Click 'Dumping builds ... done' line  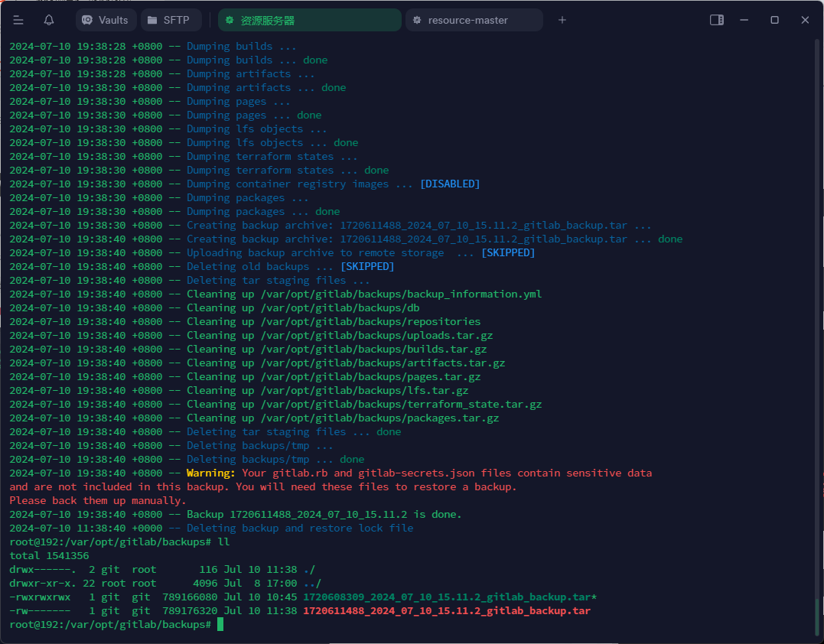pos(257,60)
